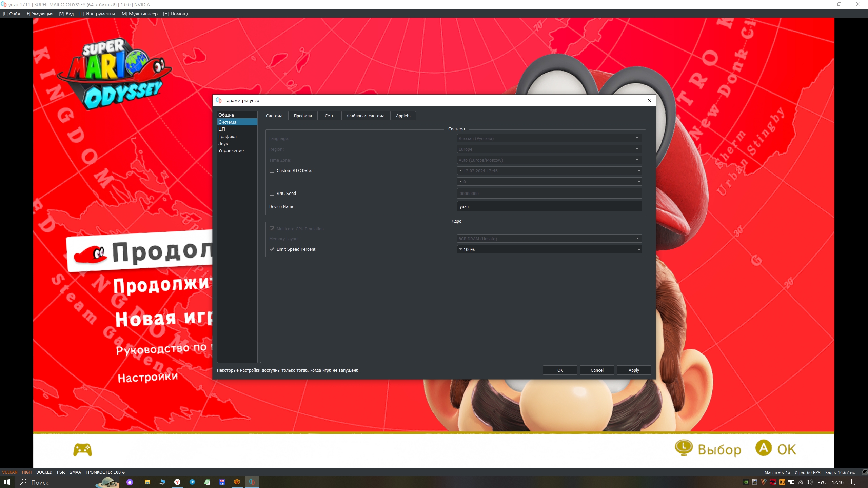
Task: Open Telegram from the taskbar
Action: coord(192,482)
